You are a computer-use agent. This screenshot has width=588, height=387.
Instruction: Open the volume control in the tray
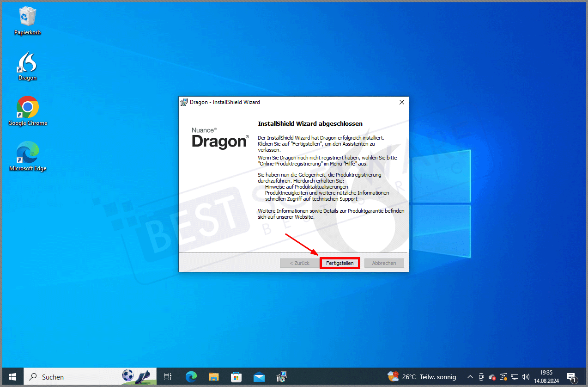(x=526, y=377)
